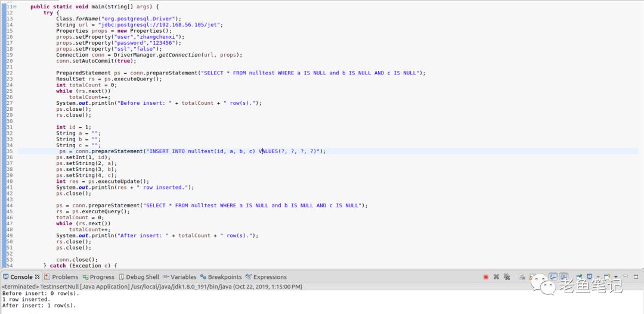Click 'String a = "";' declaration
This screenshot has height=314, width=644.
click(78, 133)
